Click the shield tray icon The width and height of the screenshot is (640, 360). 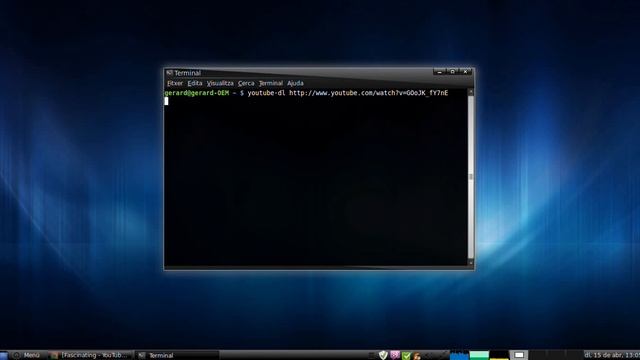point(383,355)
